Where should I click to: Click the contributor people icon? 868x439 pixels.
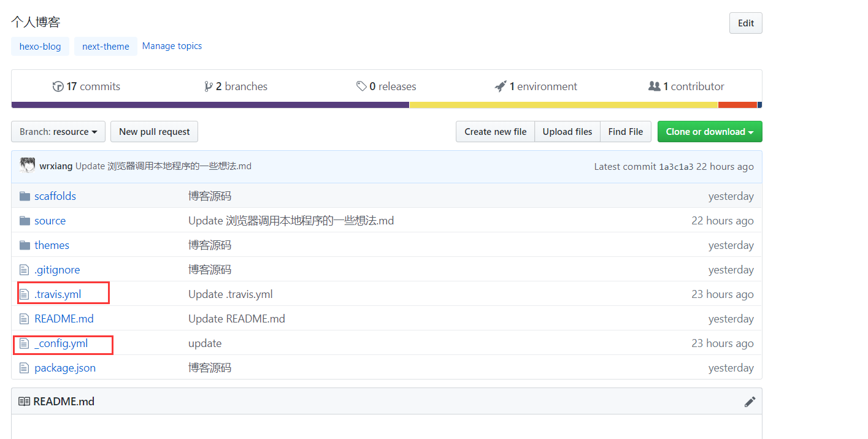pos(655,86)
